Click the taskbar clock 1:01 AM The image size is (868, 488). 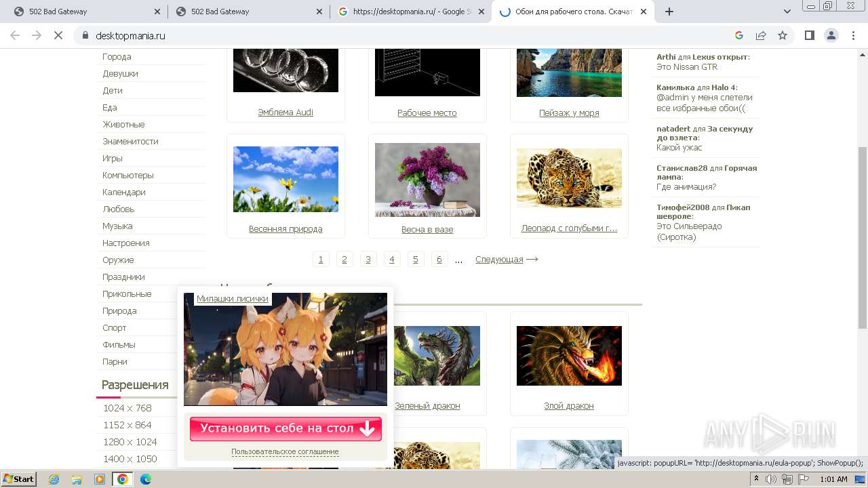(x=833, y=479)
